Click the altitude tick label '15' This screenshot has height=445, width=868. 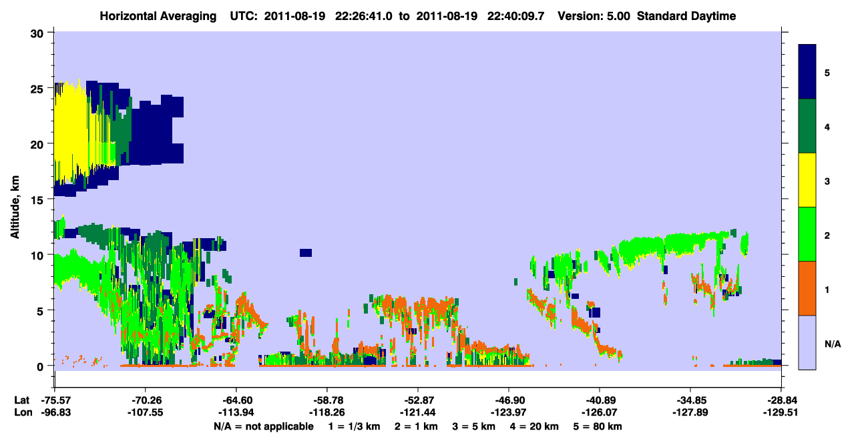(x=39, y=199)
